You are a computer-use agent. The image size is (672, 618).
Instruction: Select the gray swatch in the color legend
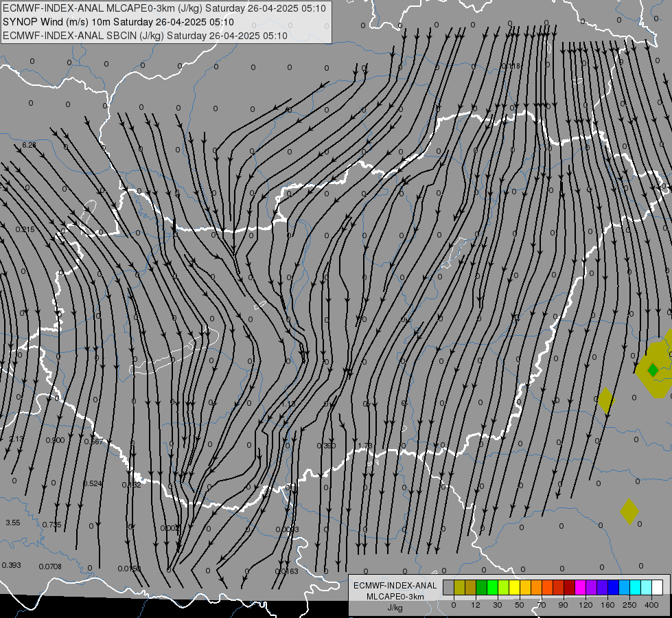click(x=448, y=587)
